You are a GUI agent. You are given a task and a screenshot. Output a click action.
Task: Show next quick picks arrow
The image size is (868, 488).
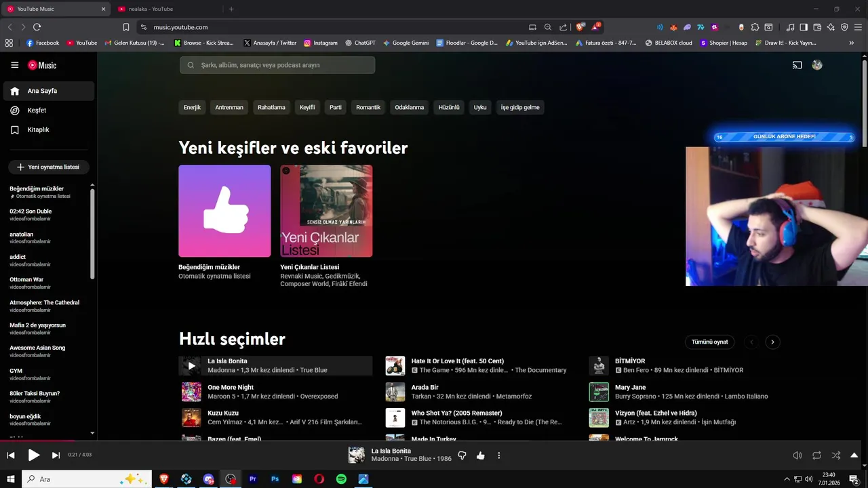[x=772, y=342]
